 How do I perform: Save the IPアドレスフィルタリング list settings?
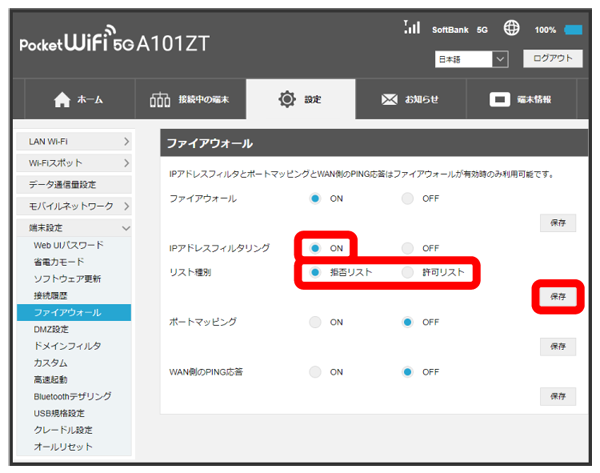pos(557,297)
